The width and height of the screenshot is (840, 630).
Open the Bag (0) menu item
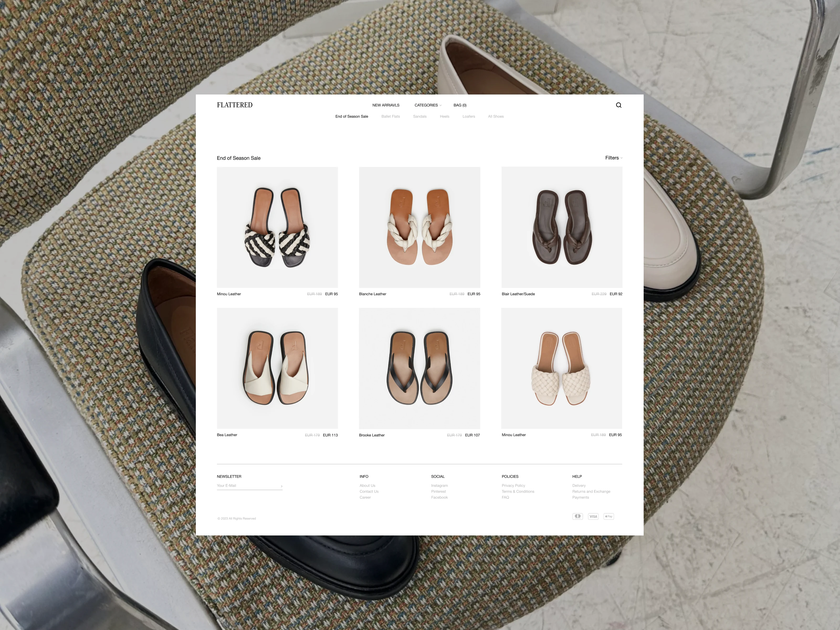pos(459,105)
